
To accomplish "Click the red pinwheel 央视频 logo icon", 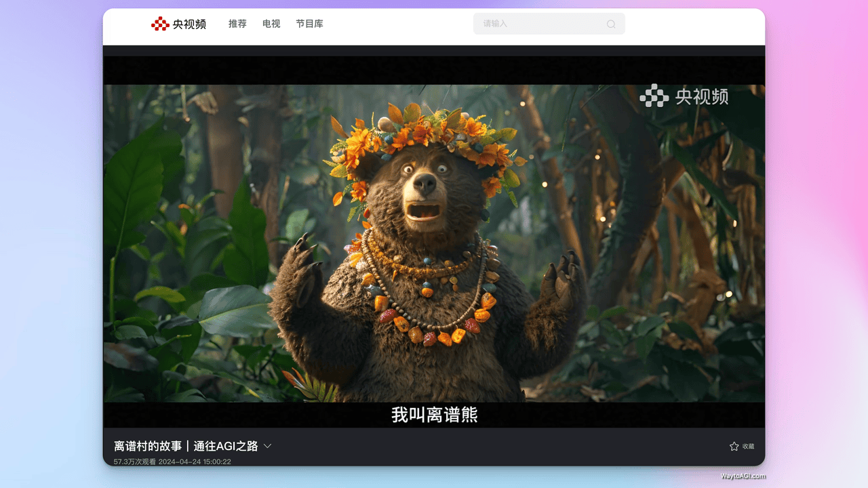I will [x=160, y=23].
